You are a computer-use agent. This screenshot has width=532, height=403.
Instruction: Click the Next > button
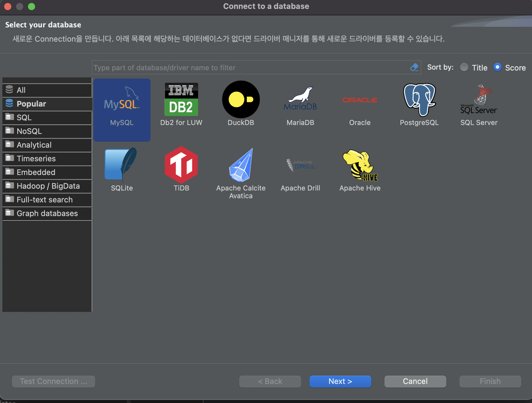[340, 381]
